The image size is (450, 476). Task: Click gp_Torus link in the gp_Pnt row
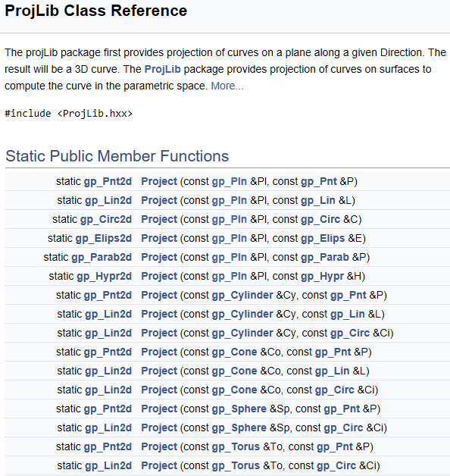point(236,447)
